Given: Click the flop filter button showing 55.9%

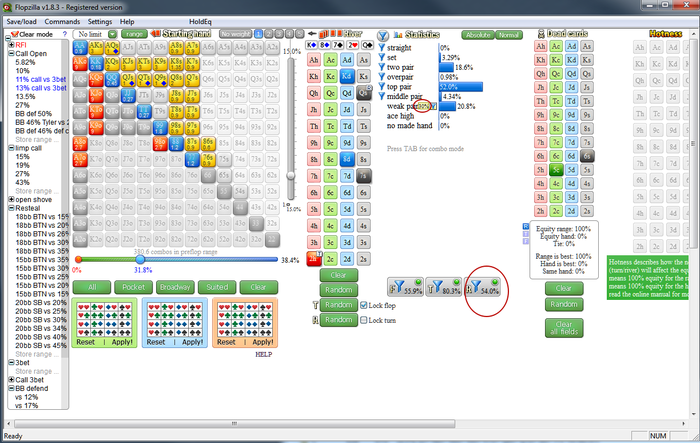Looking at the screenshot, I should coord(405,287).
